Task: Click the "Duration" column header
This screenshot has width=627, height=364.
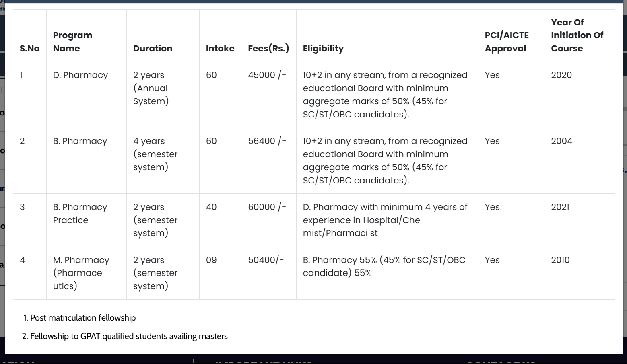Action: point(153,49)
